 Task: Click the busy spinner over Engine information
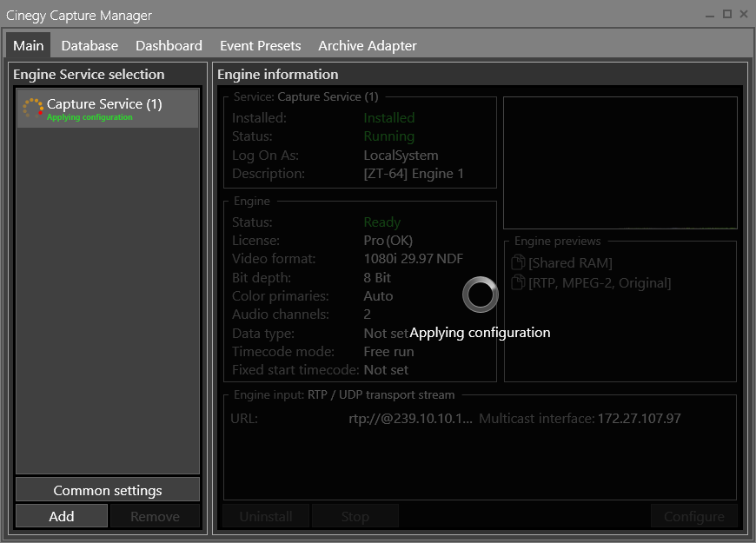coord(481,295)
